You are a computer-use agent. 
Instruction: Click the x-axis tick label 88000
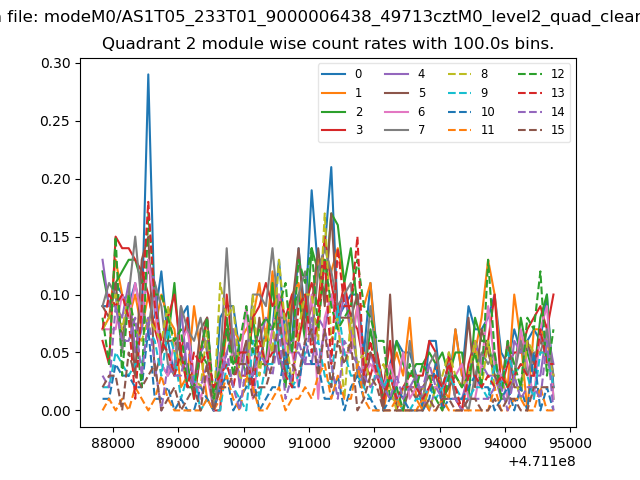[x=113, y=443]
